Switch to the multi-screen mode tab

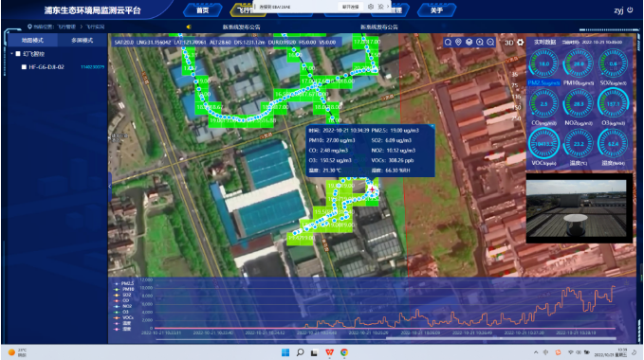click(83, 40)
